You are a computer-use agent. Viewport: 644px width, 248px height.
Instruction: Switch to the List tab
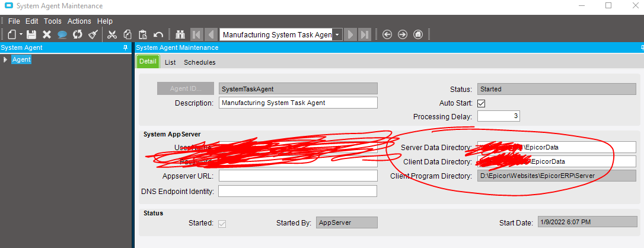tap(170, 62)
